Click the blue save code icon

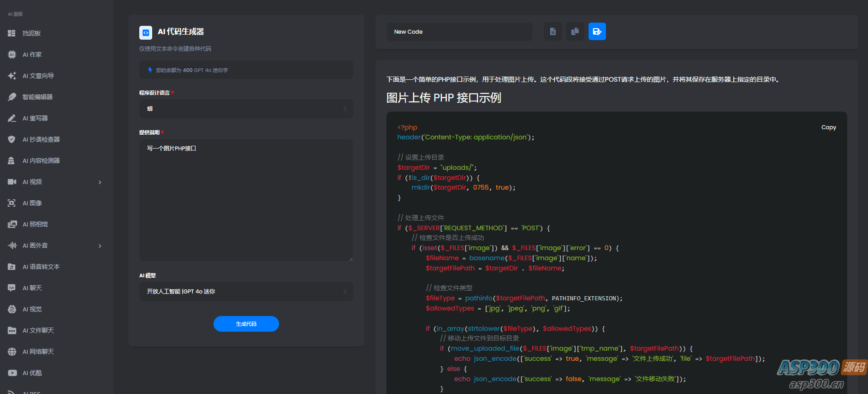[x=597, y=32]
